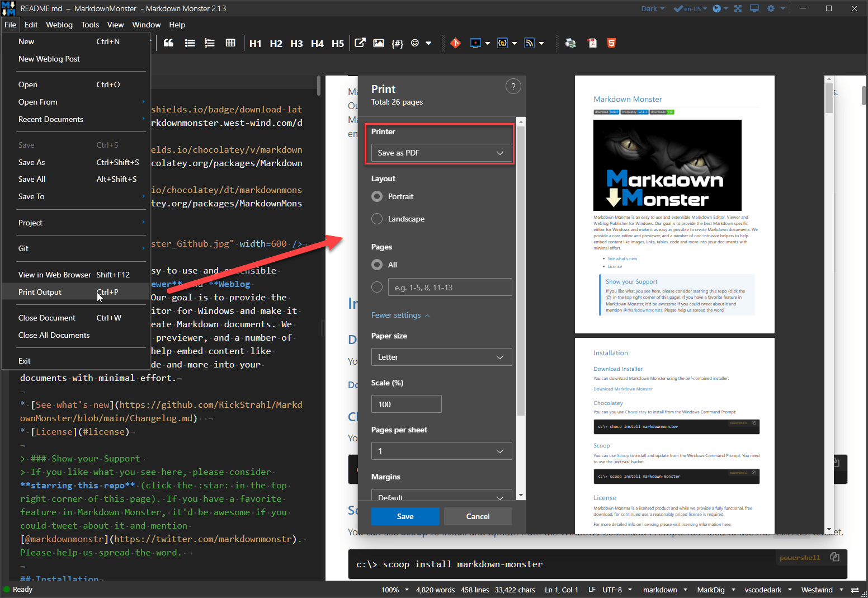Collapse the Fewer settings expander
Viewport: 868px width, 598px height.
click(x=400, y=315)
